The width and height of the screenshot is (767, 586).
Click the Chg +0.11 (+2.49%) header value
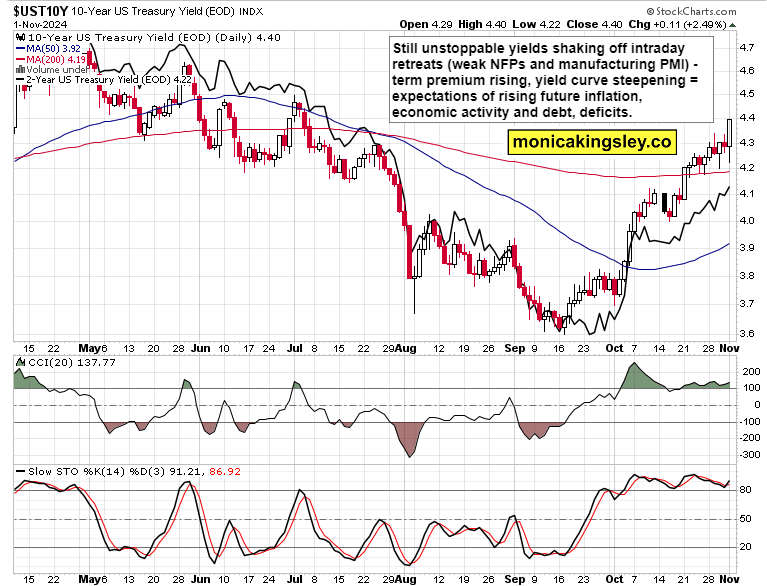691,23
